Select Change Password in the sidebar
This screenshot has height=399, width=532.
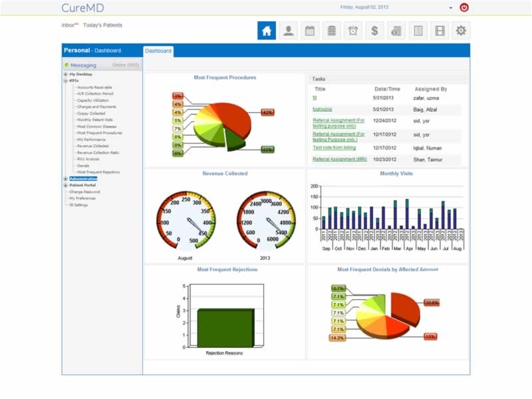[x=83, y=192]
